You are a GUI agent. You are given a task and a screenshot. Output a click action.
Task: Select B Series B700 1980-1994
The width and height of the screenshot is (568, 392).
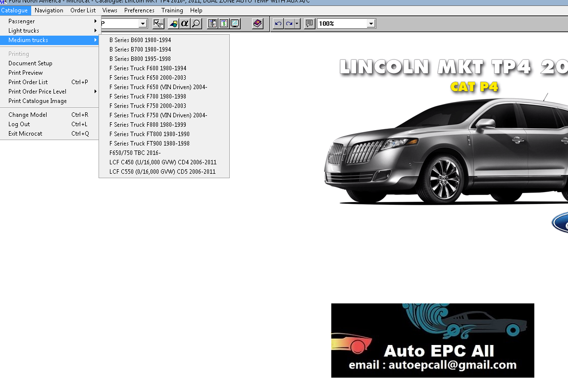click(x=164, y=49)
